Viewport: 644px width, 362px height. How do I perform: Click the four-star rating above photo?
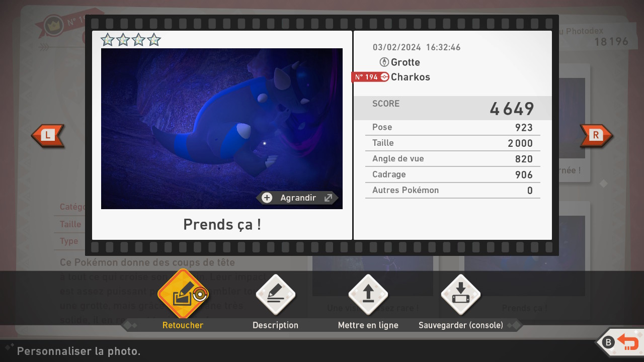[x=130, y=40]
